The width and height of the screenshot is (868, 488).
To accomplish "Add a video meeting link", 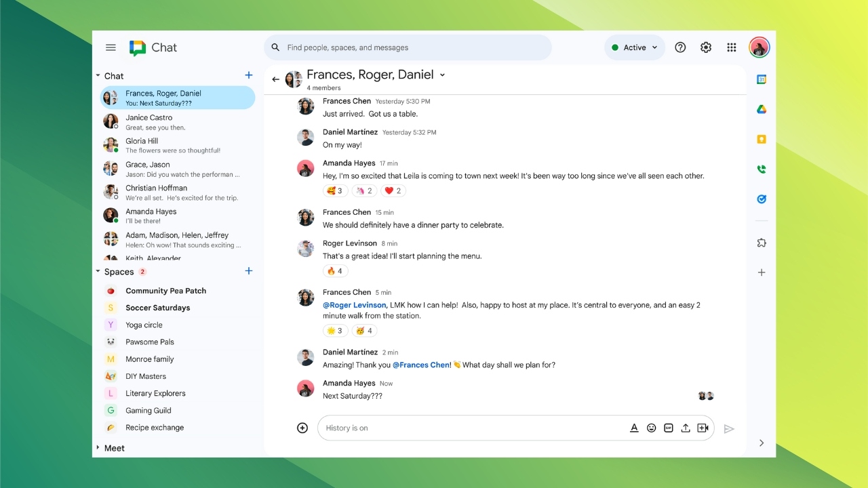I will (x=703, y=428).
